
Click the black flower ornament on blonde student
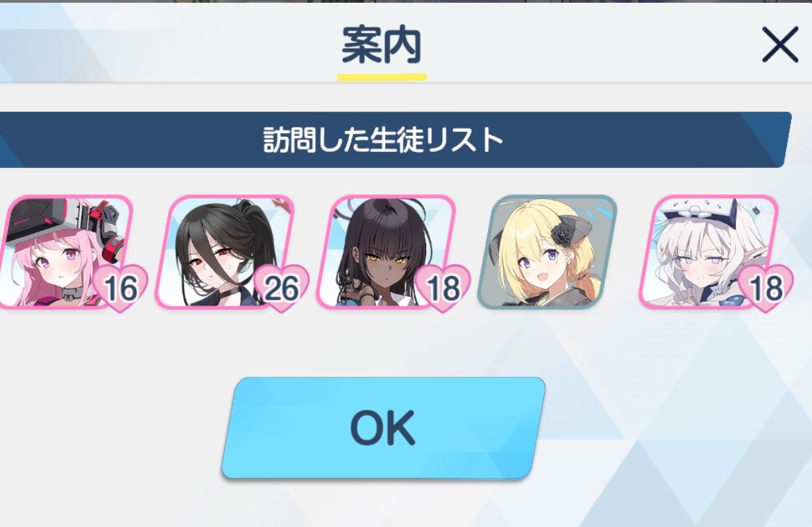tap(562, 235)
